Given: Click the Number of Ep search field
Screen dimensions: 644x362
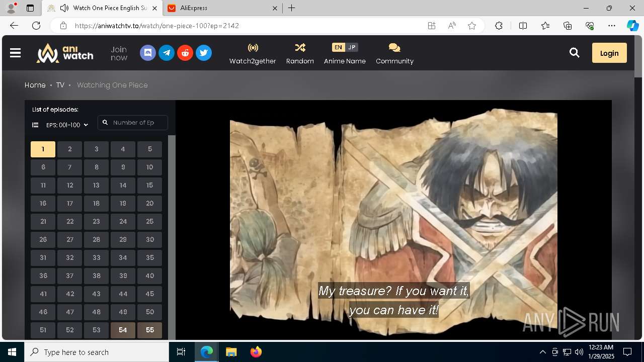Looking at the screenshot, I should [133, 123].
